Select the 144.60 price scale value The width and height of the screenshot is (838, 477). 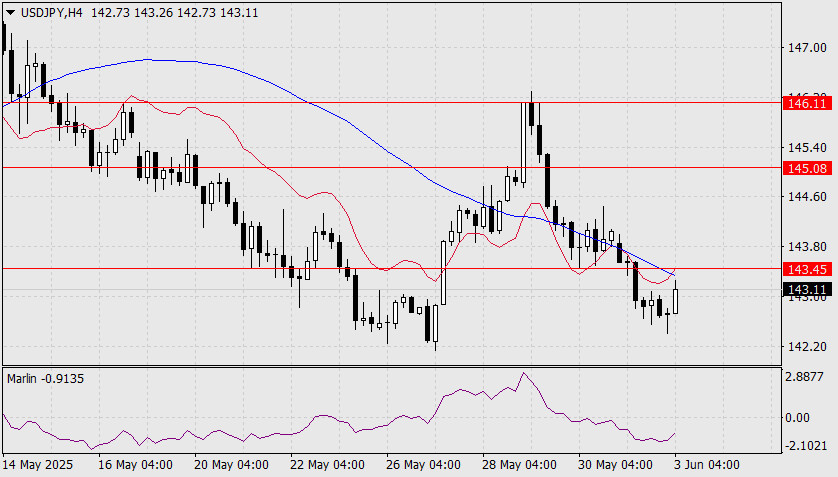tap(807, 197)
